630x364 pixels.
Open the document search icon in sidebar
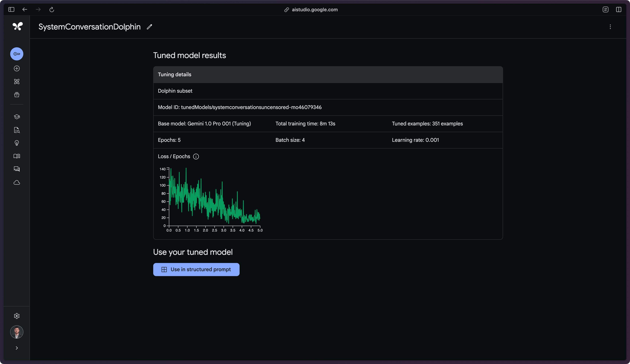click(17, 130)
